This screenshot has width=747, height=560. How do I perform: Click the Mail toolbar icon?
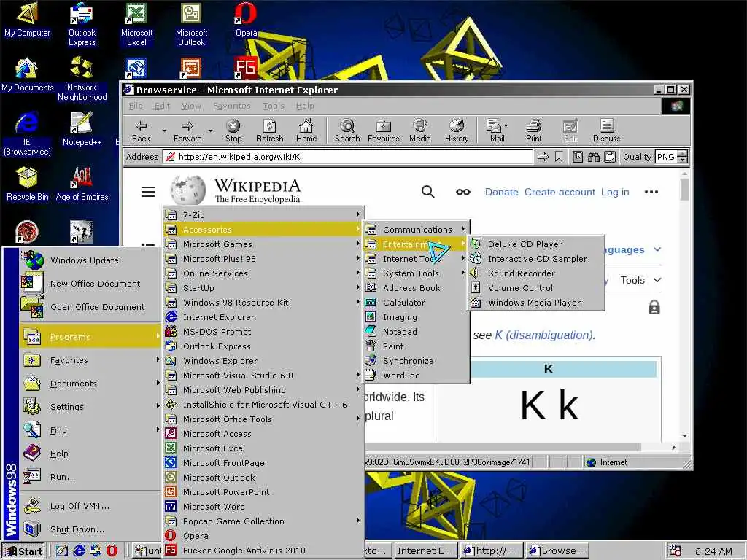point(496,131)
